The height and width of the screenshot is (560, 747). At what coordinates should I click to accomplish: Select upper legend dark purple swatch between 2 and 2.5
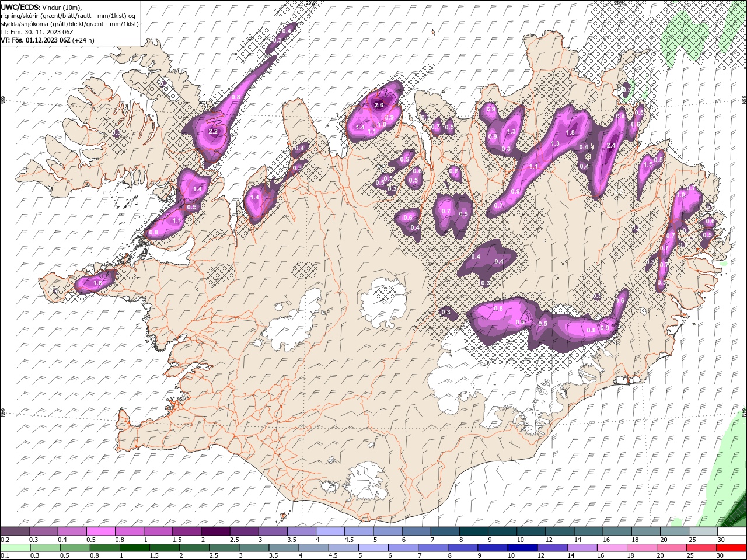point(215,531)
